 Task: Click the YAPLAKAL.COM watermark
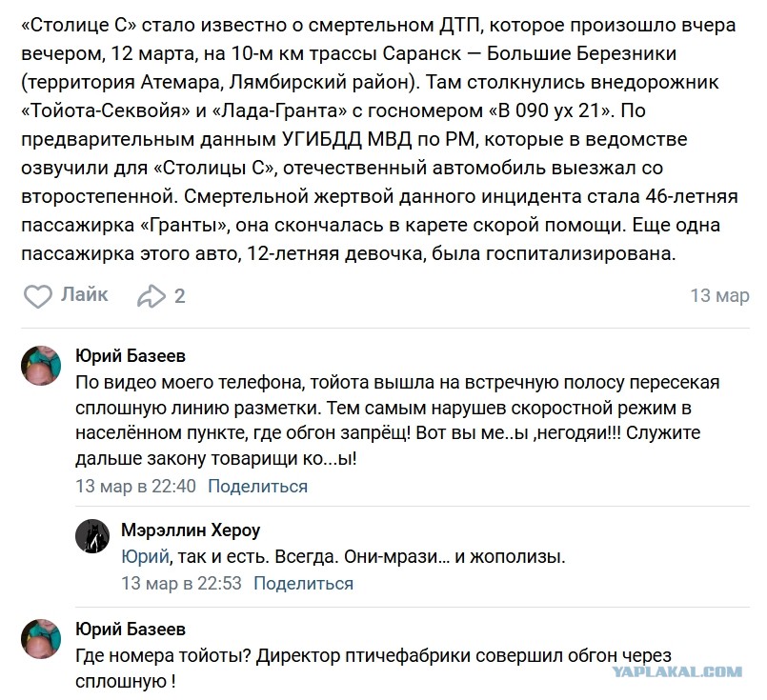pyautogui.click(x=678, y=672)
